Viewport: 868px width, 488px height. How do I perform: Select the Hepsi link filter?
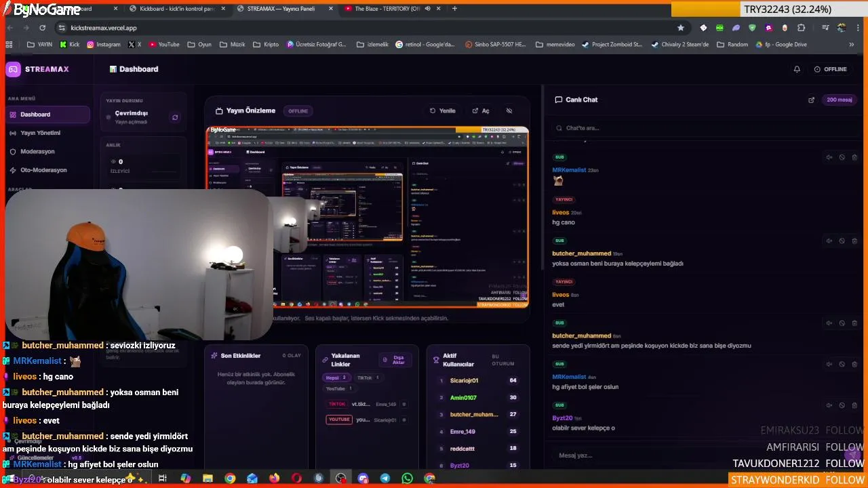pos(336,378)
